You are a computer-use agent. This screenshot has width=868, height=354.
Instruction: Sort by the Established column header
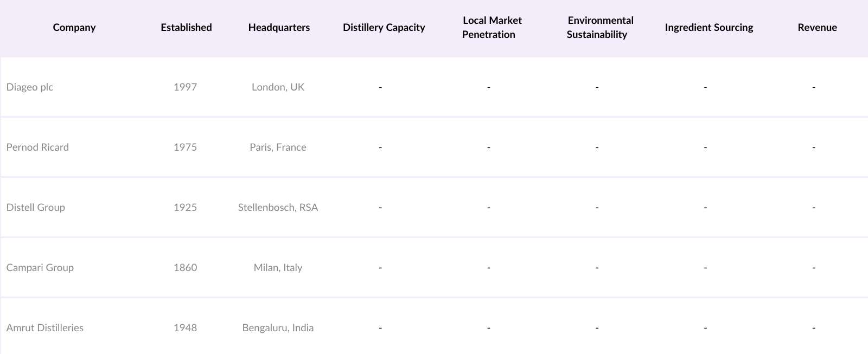186,27
